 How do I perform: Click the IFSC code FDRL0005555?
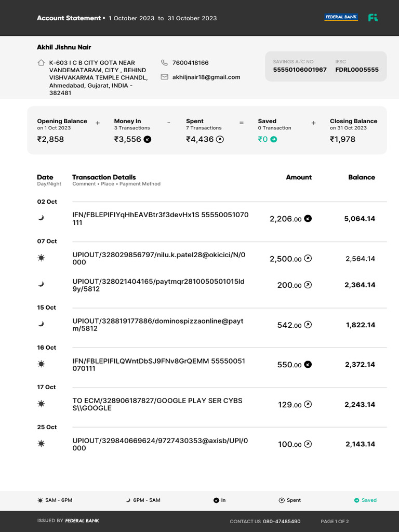357,70
